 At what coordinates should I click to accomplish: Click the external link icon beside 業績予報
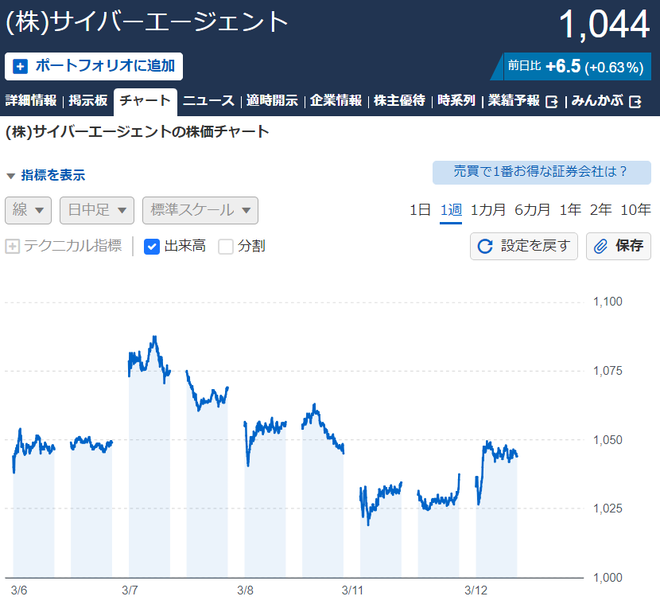point(551,101)
